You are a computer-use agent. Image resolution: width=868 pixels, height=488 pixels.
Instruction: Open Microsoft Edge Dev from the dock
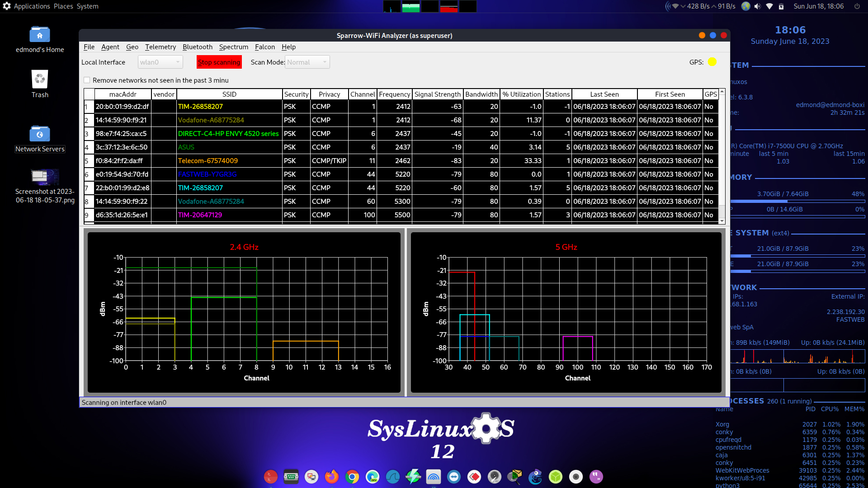373,477
